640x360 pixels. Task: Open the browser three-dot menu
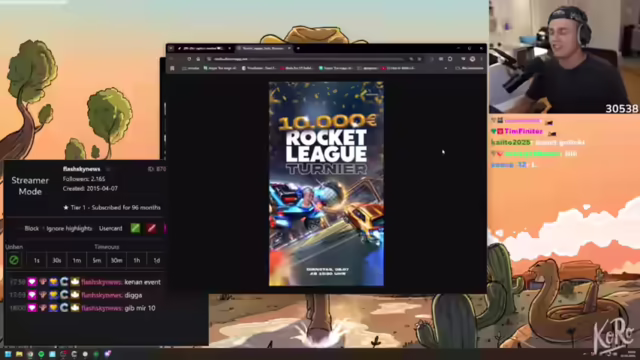[x=481, y=59]
